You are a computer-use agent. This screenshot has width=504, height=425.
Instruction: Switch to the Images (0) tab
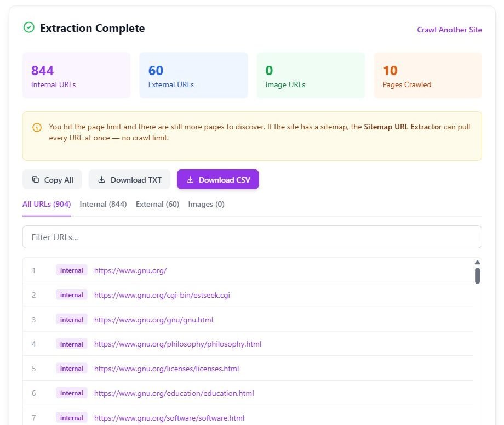click(x=207, y=205)
